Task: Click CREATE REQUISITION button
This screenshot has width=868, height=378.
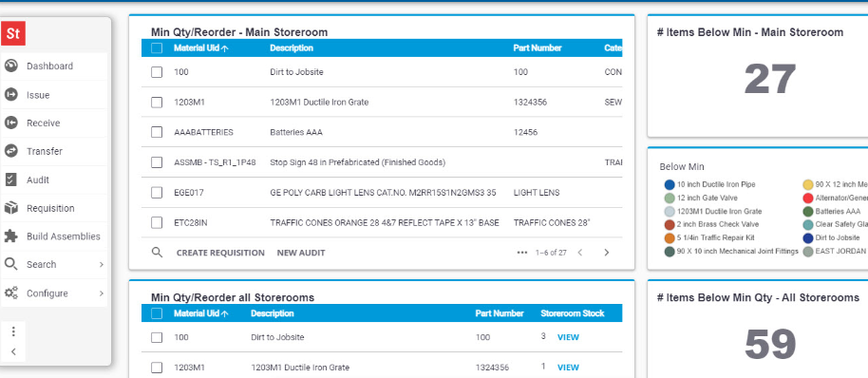Action: 220,253
